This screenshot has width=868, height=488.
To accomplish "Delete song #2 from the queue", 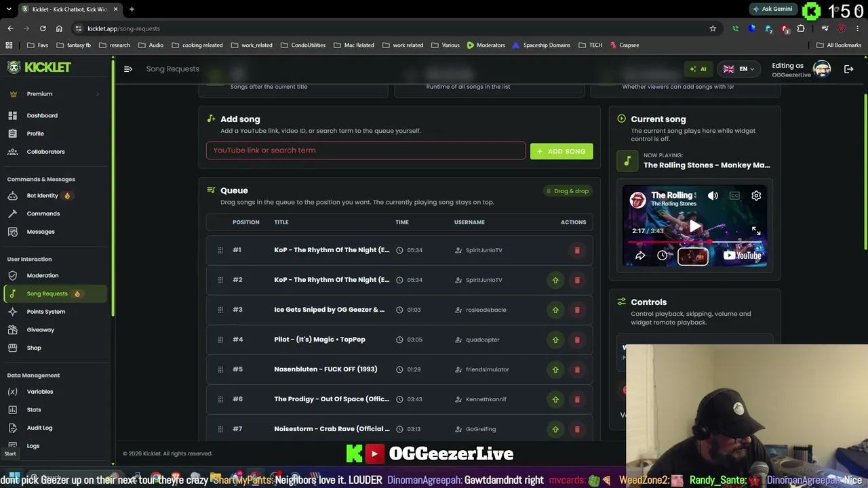I will click(x=577, y=280).
